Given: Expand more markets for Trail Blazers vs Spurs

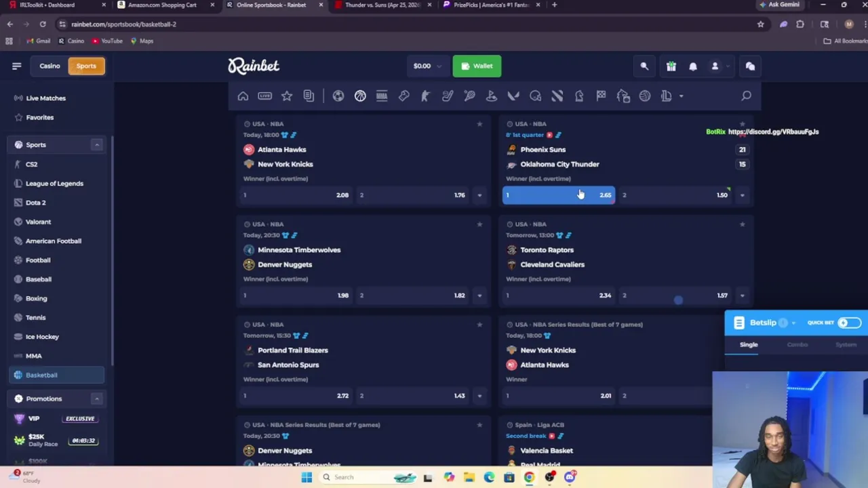Looking at the screenshot, I should tap(479, 396).
